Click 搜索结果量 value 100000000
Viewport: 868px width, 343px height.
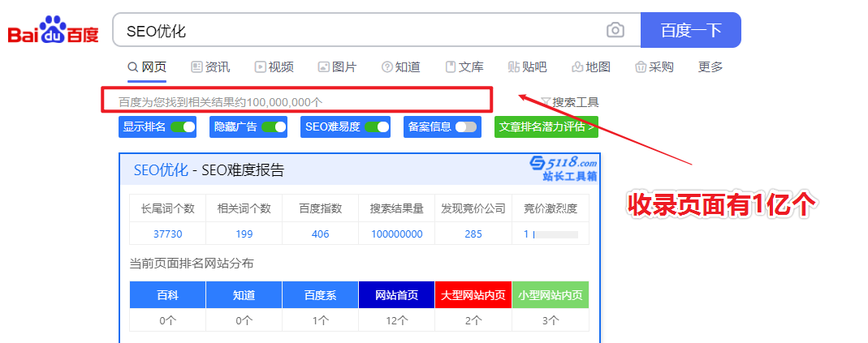397,234
